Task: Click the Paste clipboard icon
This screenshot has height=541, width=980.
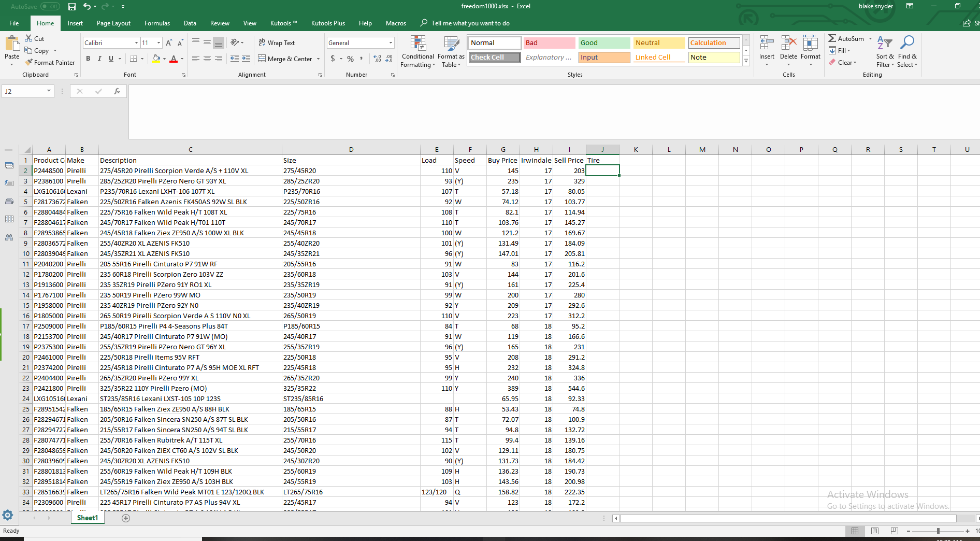Action: pos(12,44)
